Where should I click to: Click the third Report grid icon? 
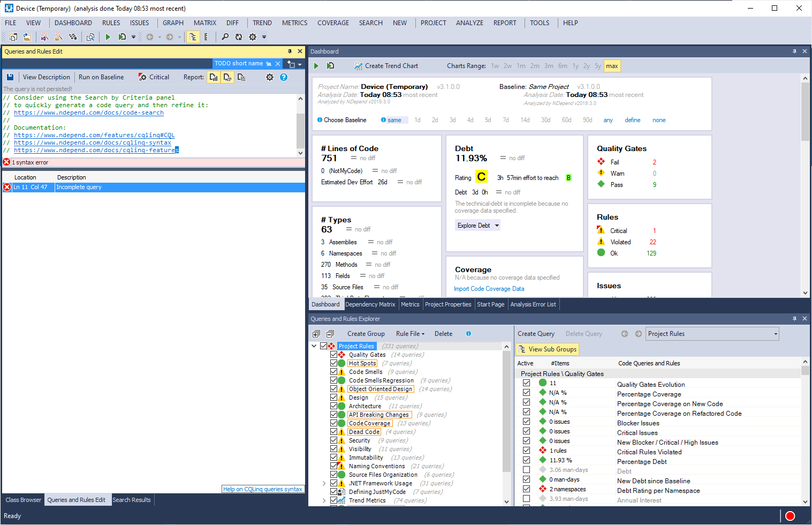pos(241,77)
